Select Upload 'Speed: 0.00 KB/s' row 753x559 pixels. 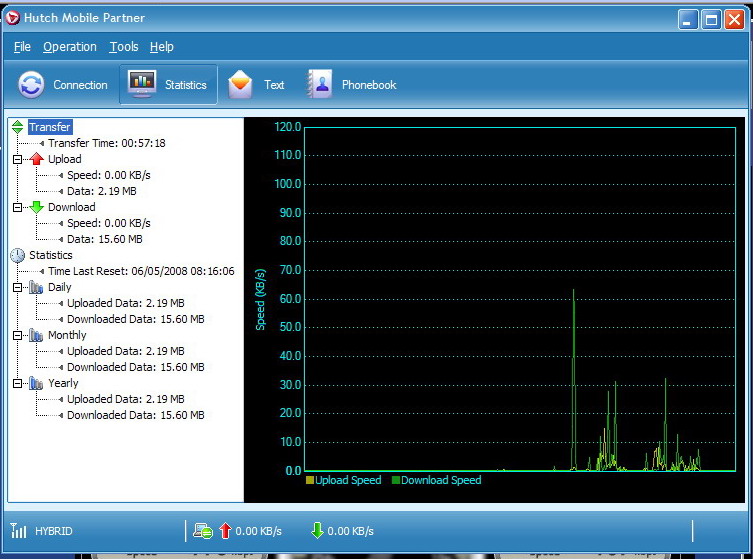tap(109, 175)
